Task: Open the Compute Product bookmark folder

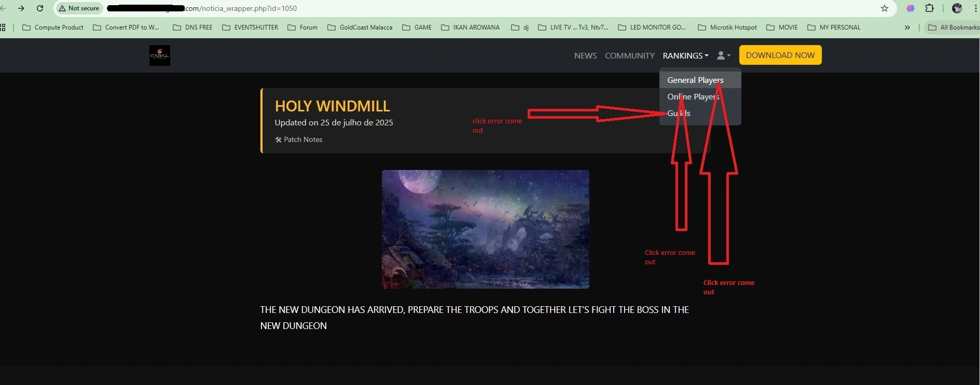Action: tap(53, 27)
